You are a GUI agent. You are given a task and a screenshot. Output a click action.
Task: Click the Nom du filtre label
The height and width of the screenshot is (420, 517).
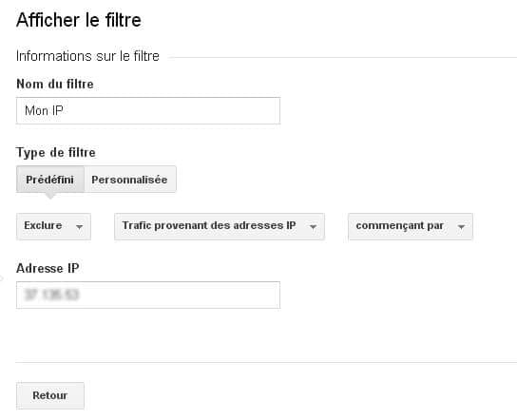tap(55, 84)
